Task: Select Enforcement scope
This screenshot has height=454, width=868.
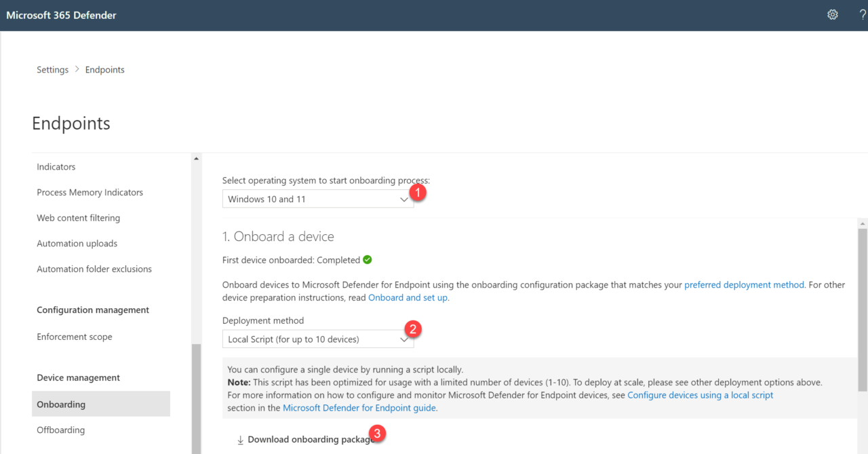Action: [x=75, y=337]
